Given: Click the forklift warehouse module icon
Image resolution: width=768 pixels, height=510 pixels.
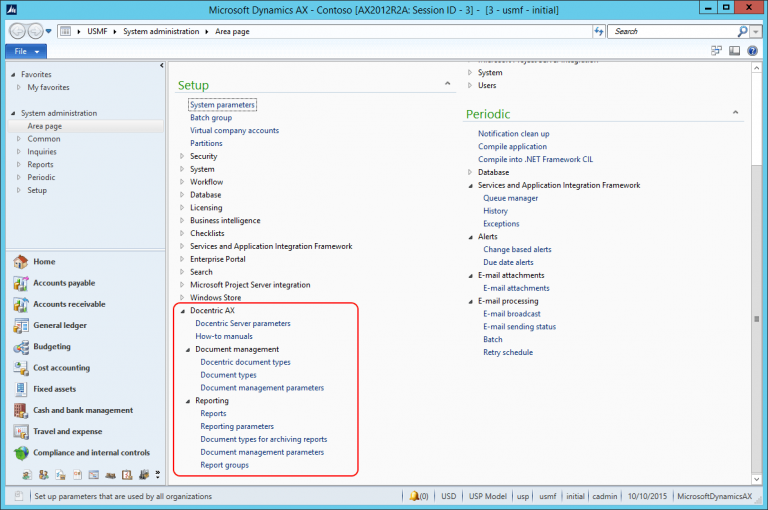Looking at the screenshot, I should pos(144,474).
